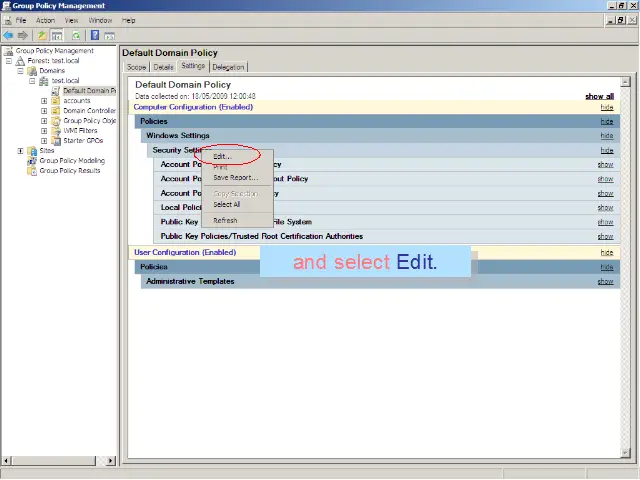Expand the Sites tree node
The image size is (640, 480).
coord(20,151)
